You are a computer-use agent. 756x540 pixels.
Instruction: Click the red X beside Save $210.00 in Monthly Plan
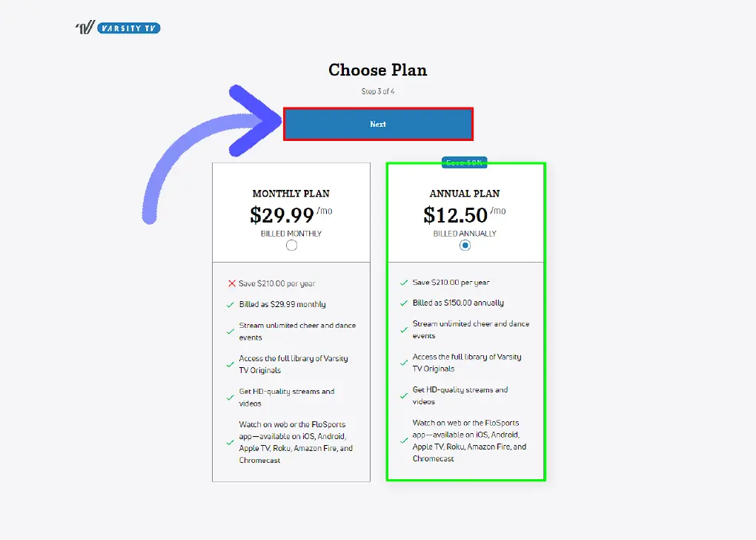click(x=232, y=283)
